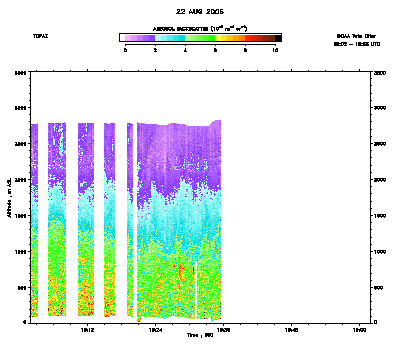Image resolution: width=400 pixels, height=360 pixels.
Task: Click the right-axis 2000 altitude label
Action: click(x=380, y=180)
